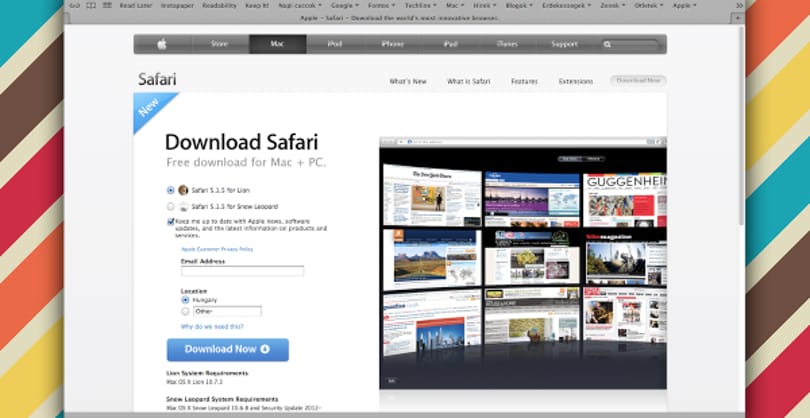Open What is Safari link

click(x=469, y=82)
